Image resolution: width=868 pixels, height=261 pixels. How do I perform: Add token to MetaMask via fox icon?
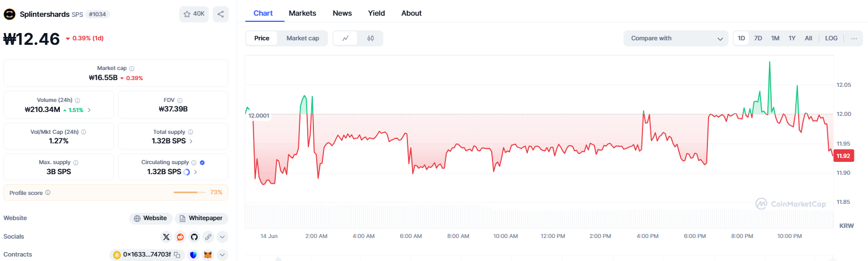pos(208,255)
